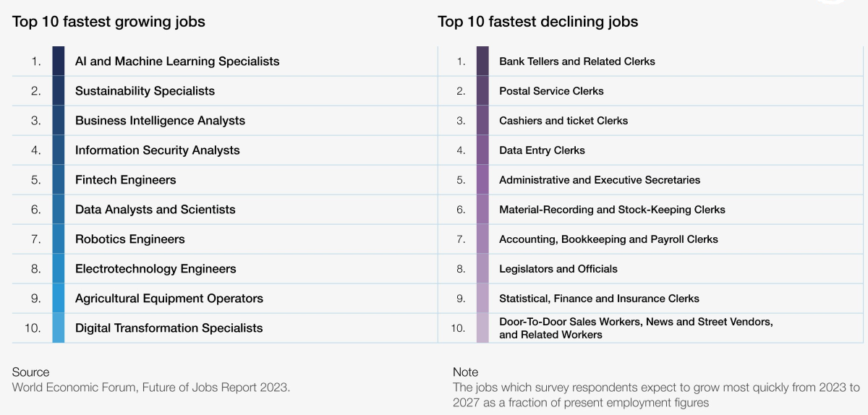Click the AI and Machine Learning Specialists row
The width and height of the screenshot is (868, 415).
(x=176, y=61)
